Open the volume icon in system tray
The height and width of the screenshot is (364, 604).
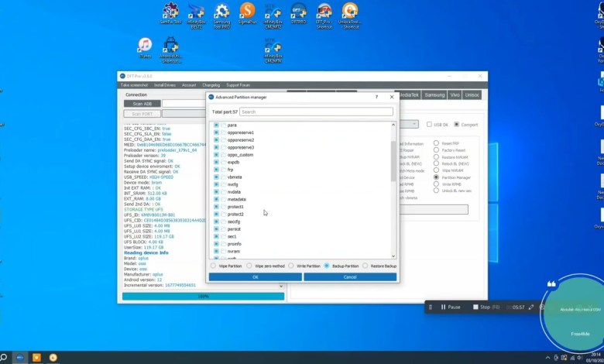580,359
